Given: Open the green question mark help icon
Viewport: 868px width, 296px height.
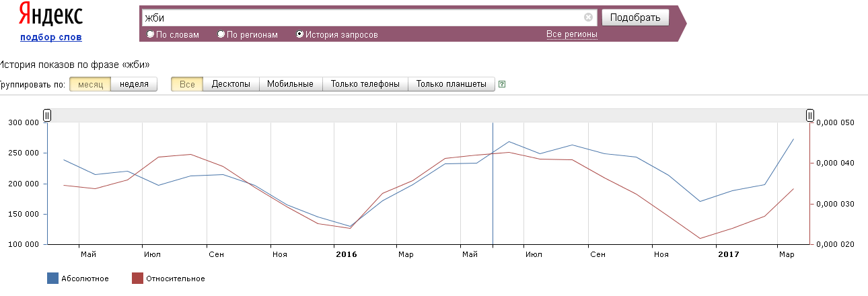Looking at the screenshot, I should coord(502,85).
